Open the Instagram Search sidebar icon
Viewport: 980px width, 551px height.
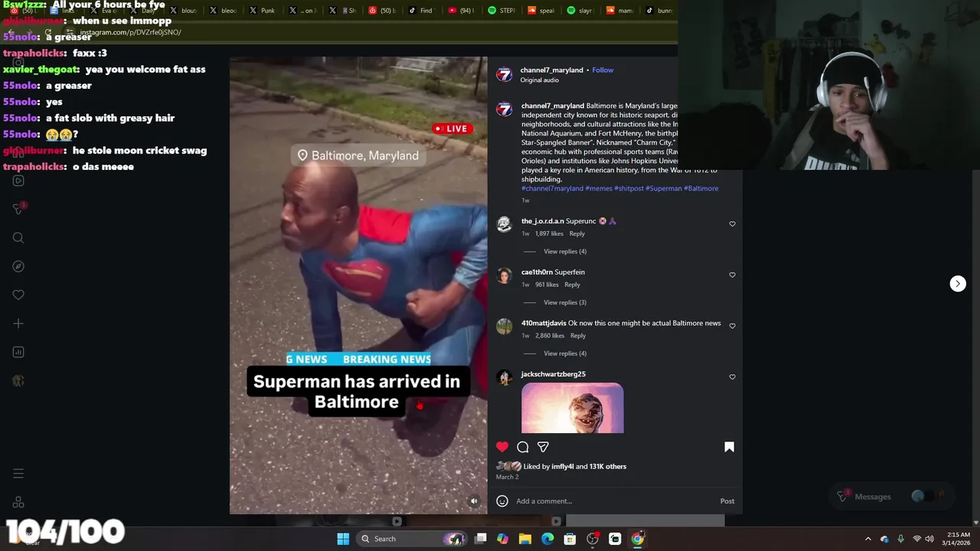tap(18, 238)
